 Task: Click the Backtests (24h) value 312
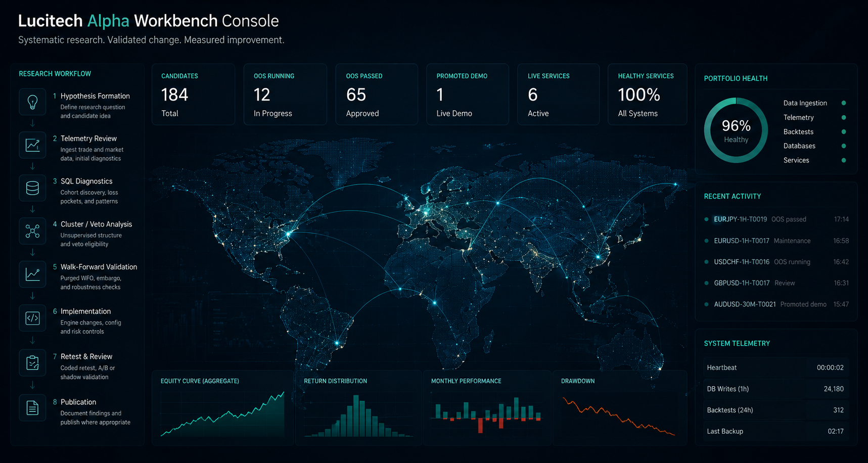pyautogui.click(x=838, y=410)
